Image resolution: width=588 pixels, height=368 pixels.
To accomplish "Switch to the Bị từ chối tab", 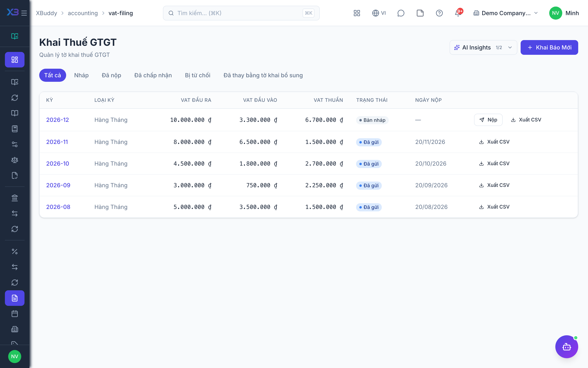I will pos(198,75).
